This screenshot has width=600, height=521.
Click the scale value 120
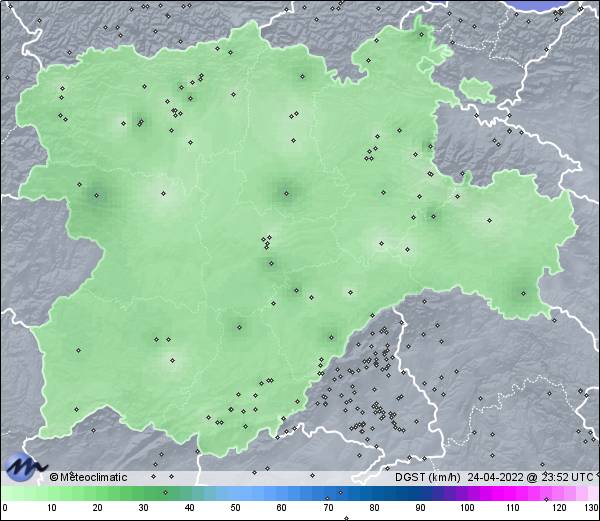[559, 508]
